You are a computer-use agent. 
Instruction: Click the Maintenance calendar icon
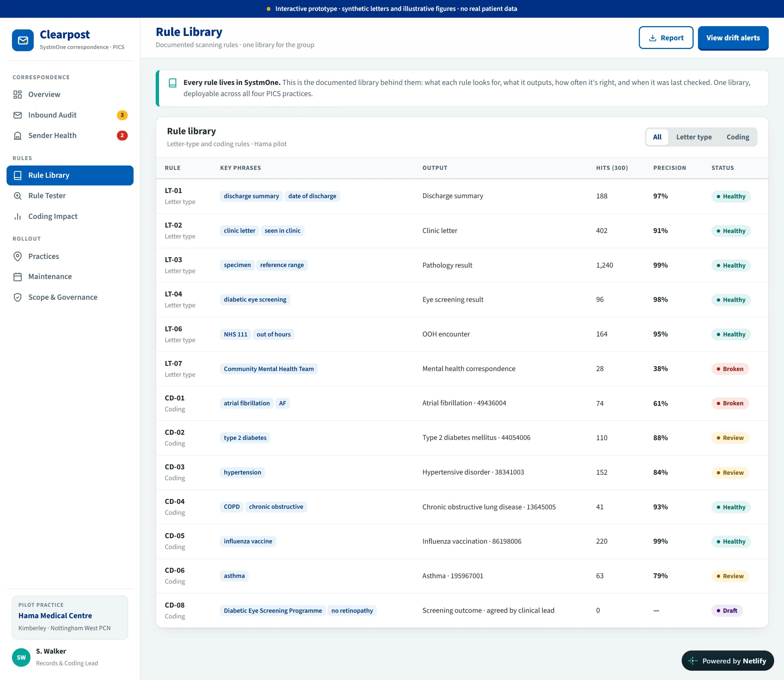17,277
